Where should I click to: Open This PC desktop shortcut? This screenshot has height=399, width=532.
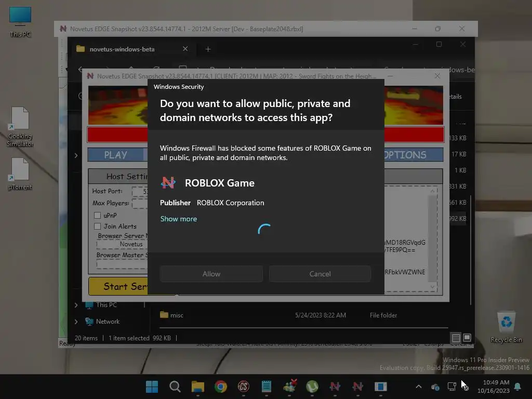[x=20, y=22]
